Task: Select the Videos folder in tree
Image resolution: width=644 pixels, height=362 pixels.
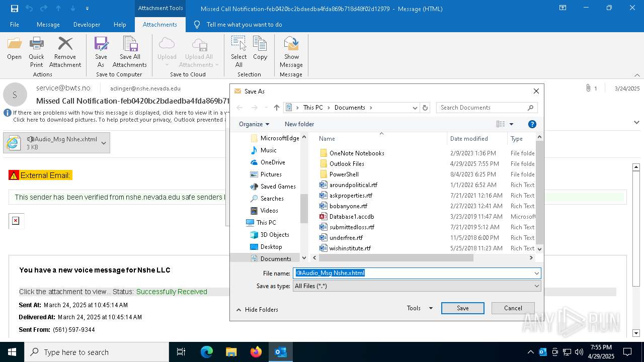Action: point(269,211)
